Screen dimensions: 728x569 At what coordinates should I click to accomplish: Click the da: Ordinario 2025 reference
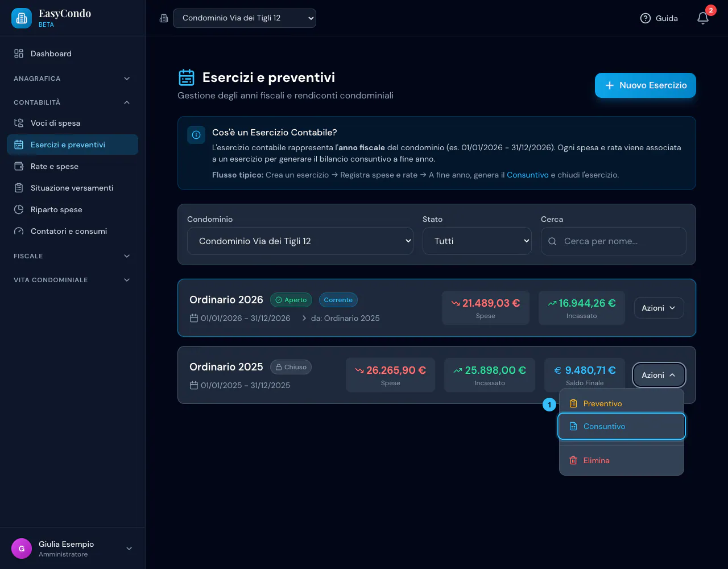pyautogui.click(x=345, y=318)
